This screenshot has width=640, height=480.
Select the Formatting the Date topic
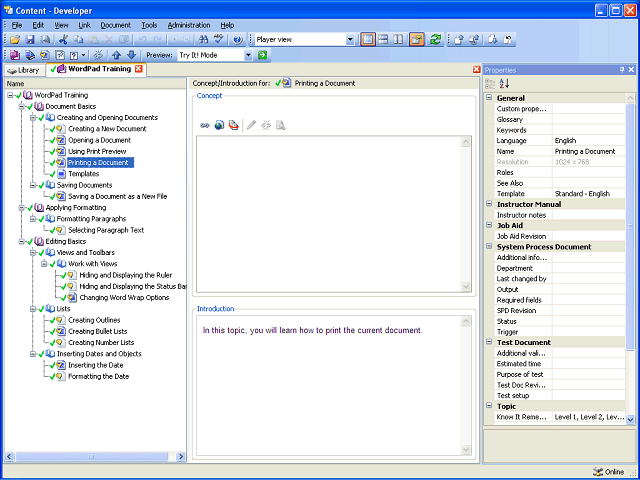click(x=98, y=376)
